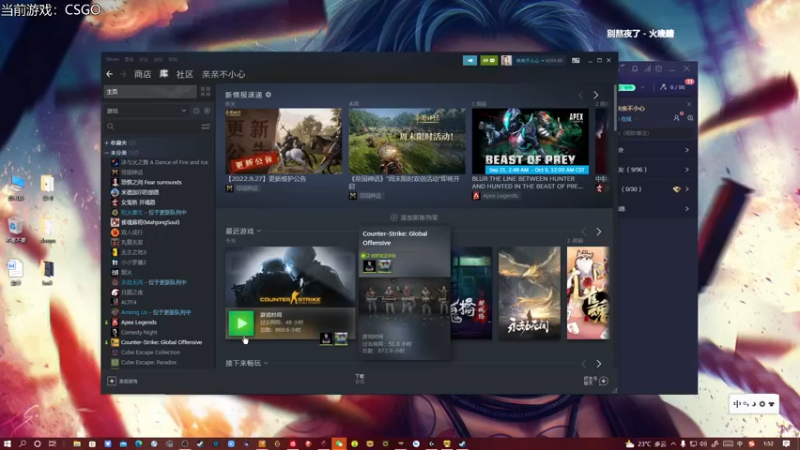Click the Steam user avatar
The width and height of the screenshot is (800, 450).
pyautogui.click(x=506, y=60)
